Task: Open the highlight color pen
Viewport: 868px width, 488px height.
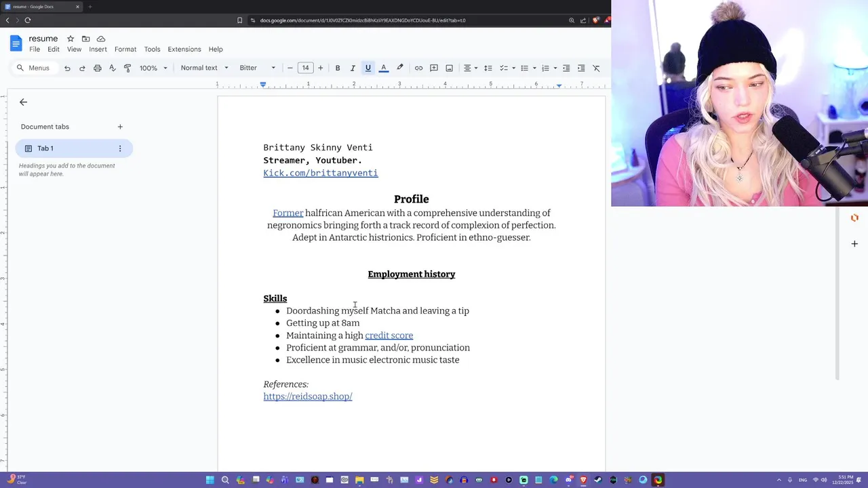Action: [x=400, y=68]
